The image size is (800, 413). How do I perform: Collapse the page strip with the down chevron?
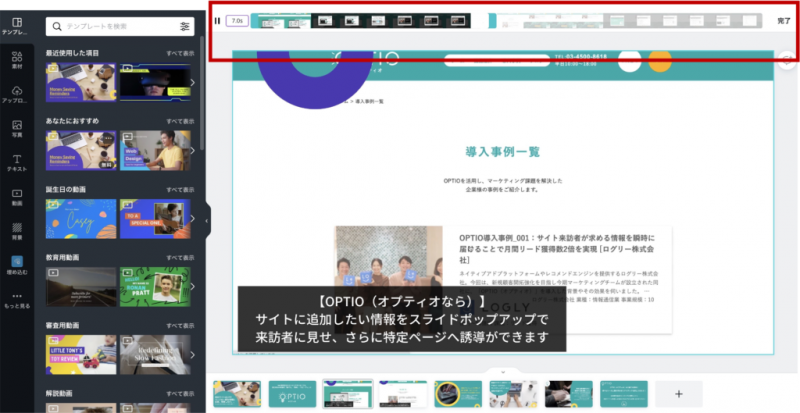503,373
